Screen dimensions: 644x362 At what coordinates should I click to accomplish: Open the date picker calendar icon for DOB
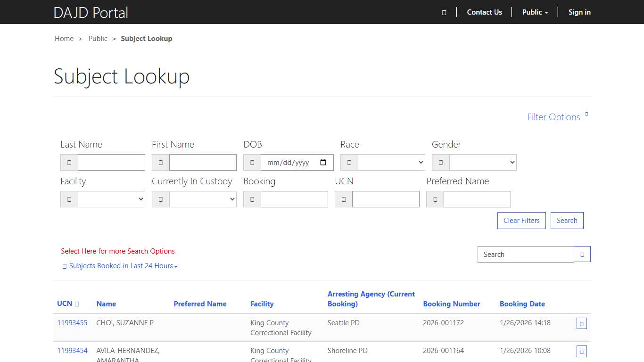(x=323, y=162)
